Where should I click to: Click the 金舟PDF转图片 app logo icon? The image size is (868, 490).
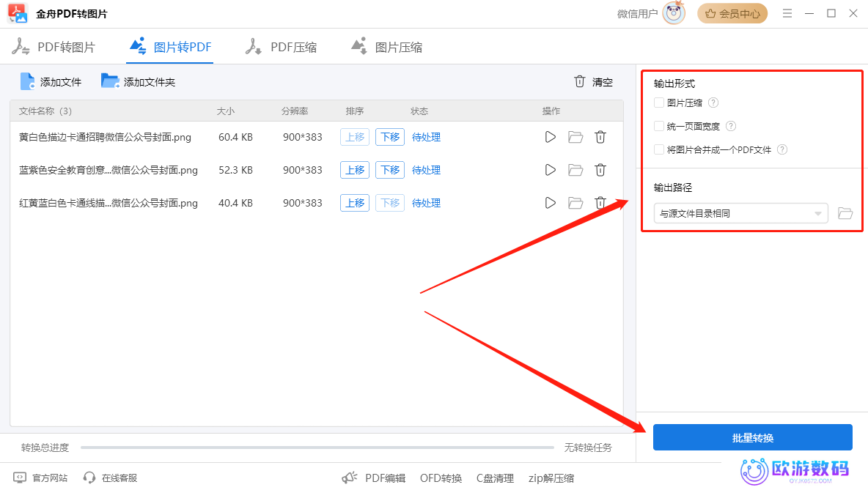pyautogui.click(x=18, y=13)
